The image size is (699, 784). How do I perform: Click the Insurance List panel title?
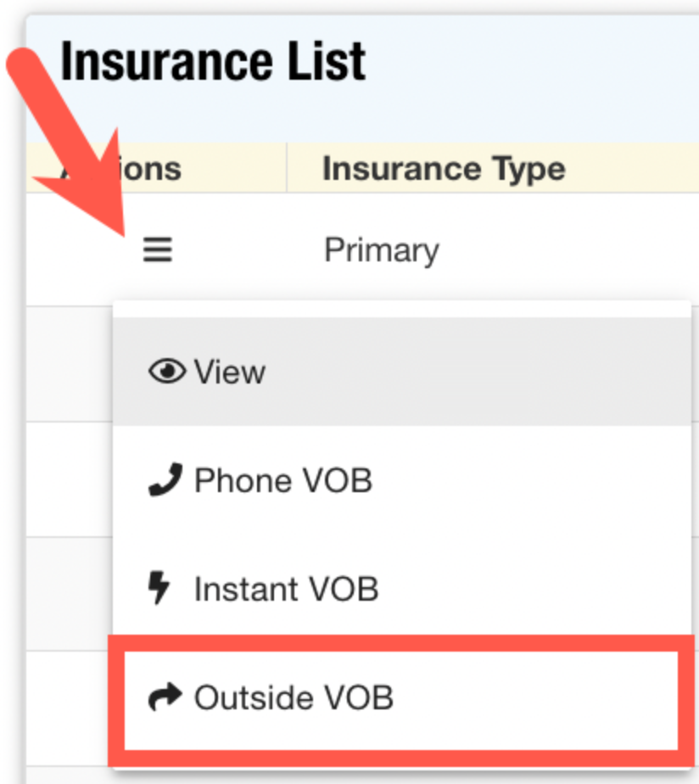(213, 62)
